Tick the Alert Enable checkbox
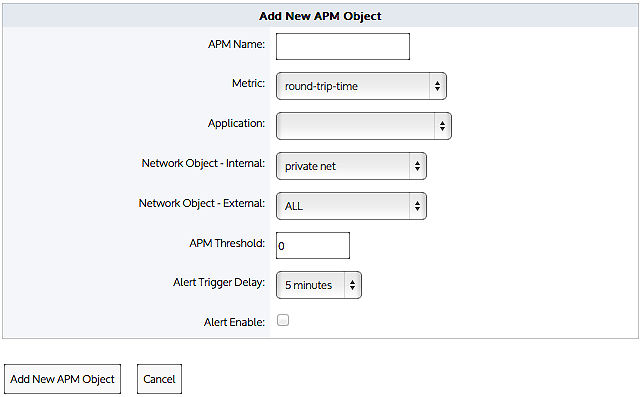This screenshot has height=397, width=643. pyautogui.click(x=283, y=320)
